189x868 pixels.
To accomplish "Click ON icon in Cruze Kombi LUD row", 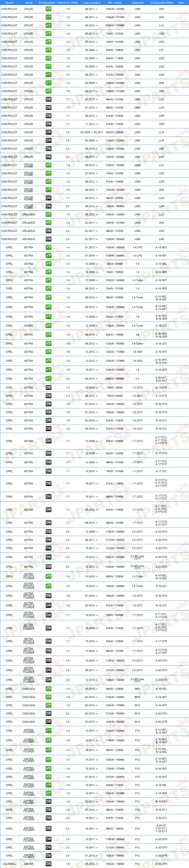I will (49, 198).
